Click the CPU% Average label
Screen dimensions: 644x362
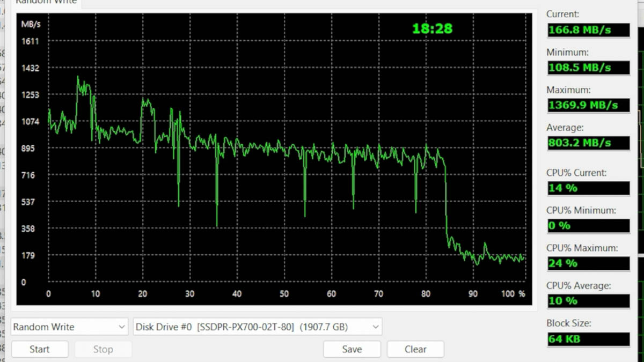point(579,286)
